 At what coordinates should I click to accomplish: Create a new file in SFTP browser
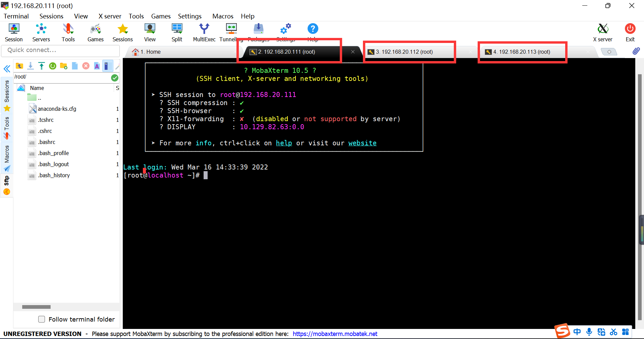pyautogui.click(x=75, y=66)
